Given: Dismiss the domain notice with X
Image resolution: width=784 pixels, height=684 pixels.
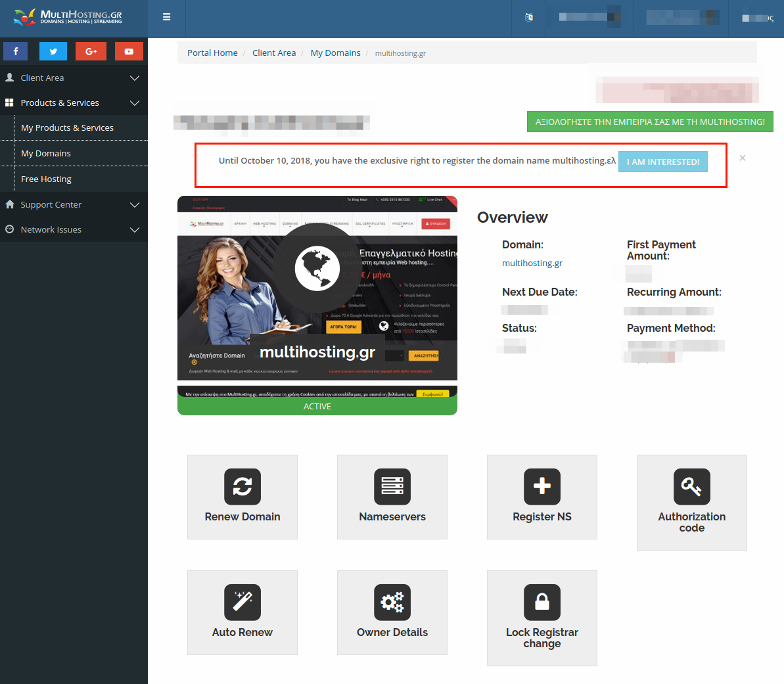Looking at the screenshot, I should click(x=743, y=158).
